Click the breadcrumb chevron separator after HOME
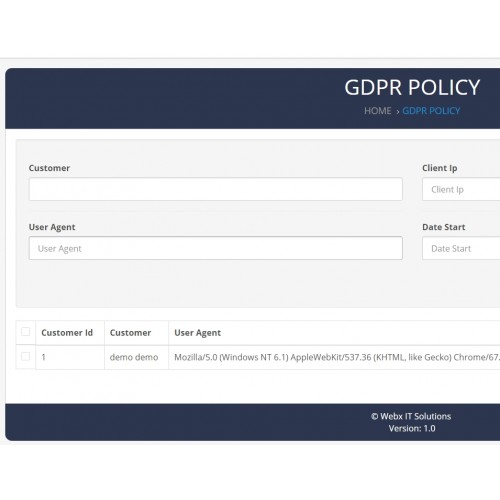The image size is (500, 500). pyautogui.click(x=397, y=112)
